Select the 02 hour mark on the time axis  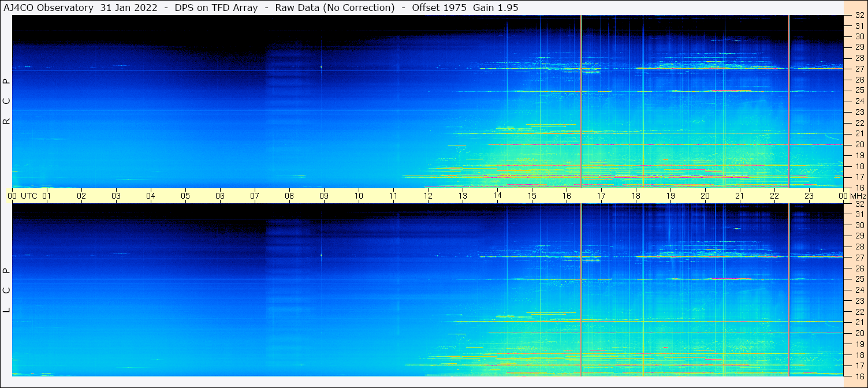click(81, 196)
